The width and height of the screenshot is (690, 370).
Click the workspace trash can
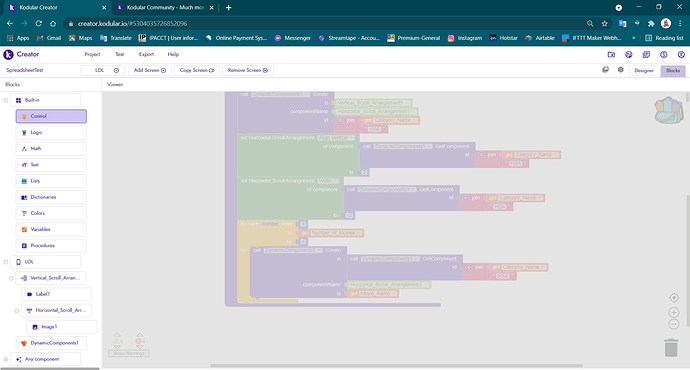[x=671, y=348]
